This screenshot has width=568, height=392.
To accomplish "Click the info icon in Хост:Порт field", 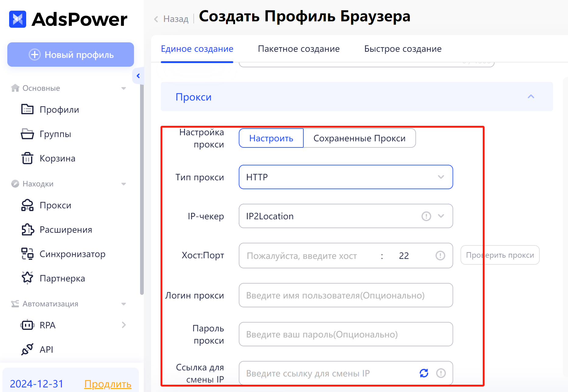I will (440, 256).
